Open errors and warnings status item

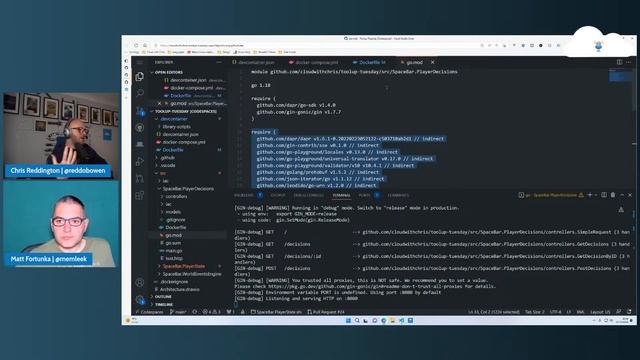[211, 312]
